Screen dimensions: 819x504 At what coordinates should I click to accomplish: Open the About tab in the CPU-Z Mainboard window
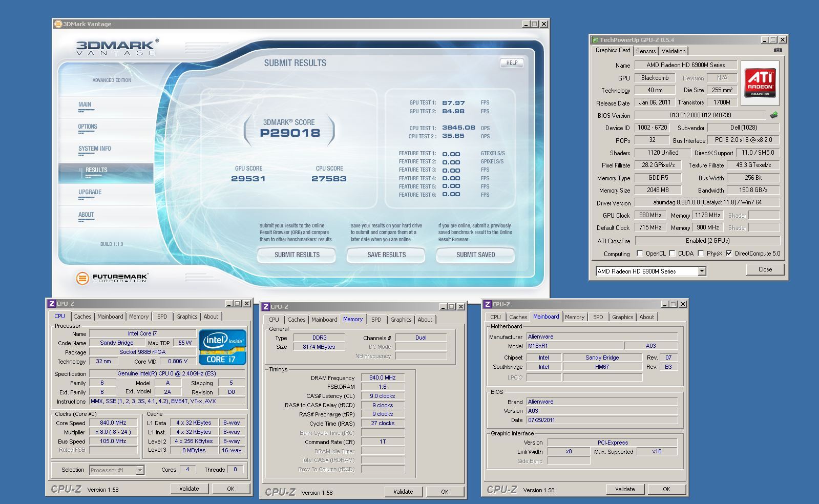click(646, 317)
